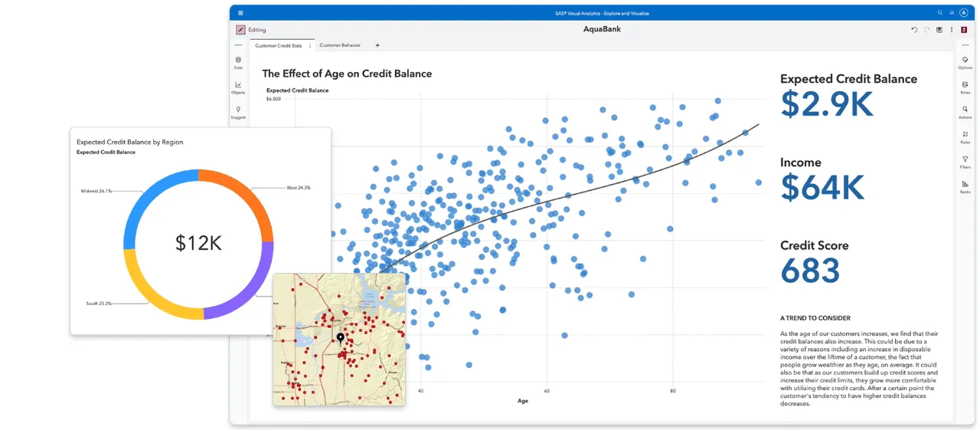
Task: Click the undo arrow in toolbar
Action: (914, 30)
